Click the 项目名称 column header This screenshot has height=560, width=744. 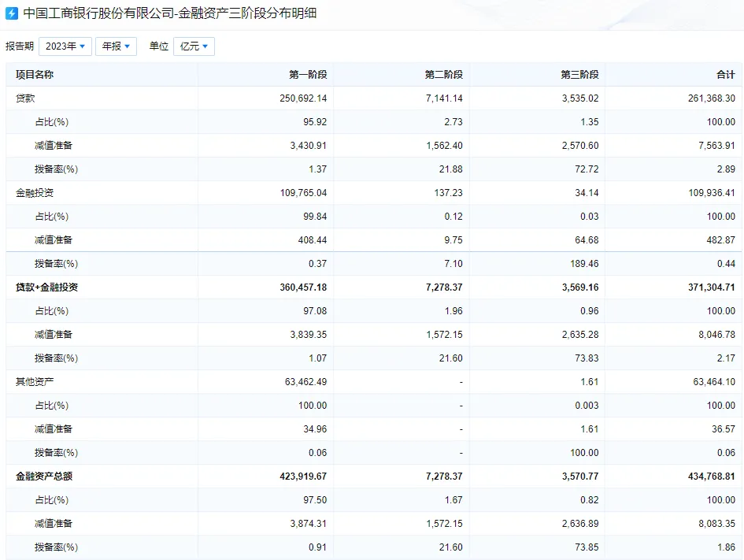click(x=35, y=75)
